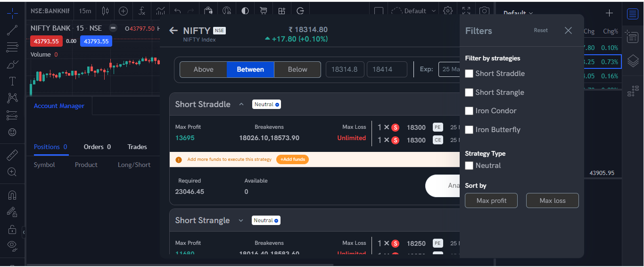The image size is (644, 267).
Task: Switch to the Account Manager tab
Action: click(x=59, y=106)
